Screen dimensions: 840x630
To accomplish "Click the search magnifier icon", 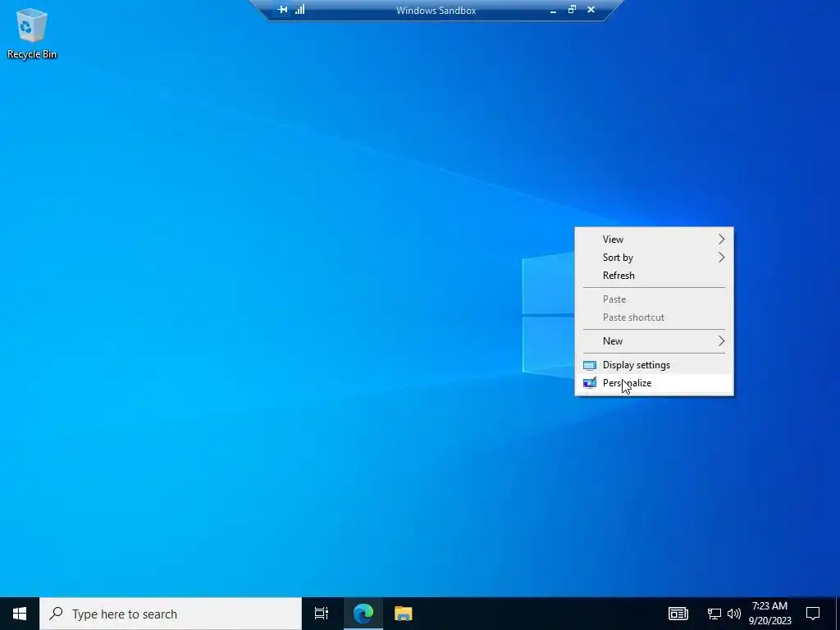I will click(56, 614).
